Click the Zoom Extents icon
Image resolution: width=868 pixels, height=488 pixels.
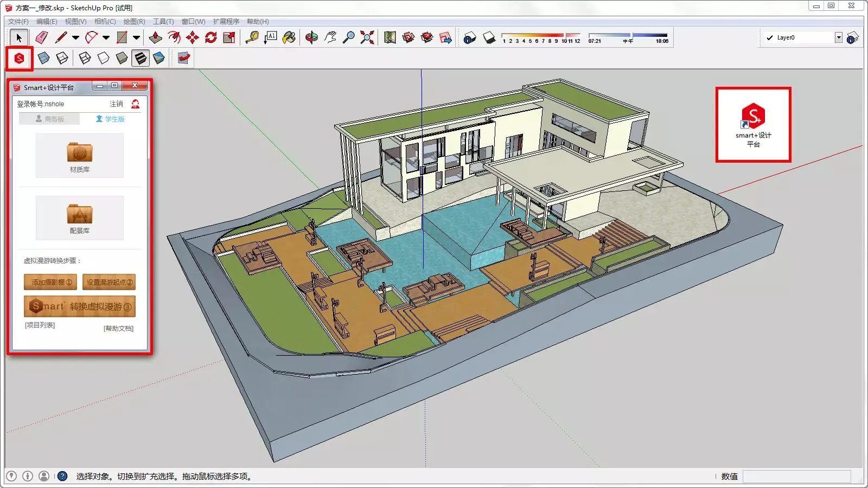pyautogui.click(x=367, y=37)
